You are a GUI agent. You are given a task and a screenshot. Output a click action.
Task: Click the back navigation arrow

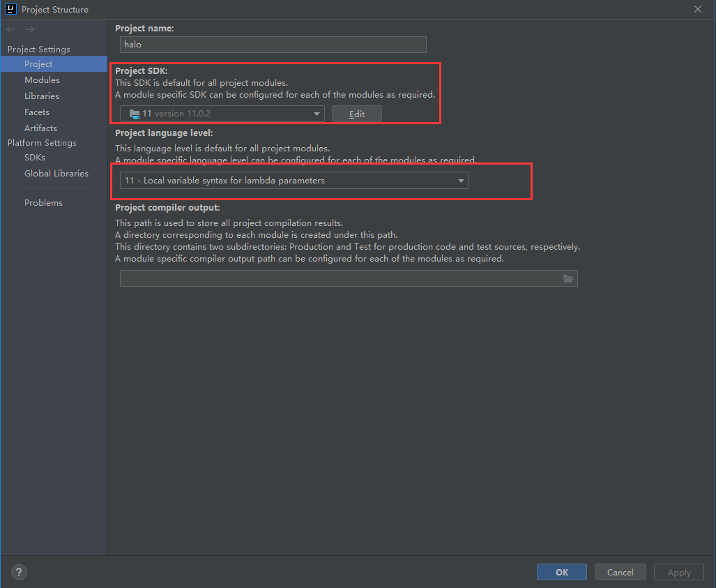click(11, 29)
